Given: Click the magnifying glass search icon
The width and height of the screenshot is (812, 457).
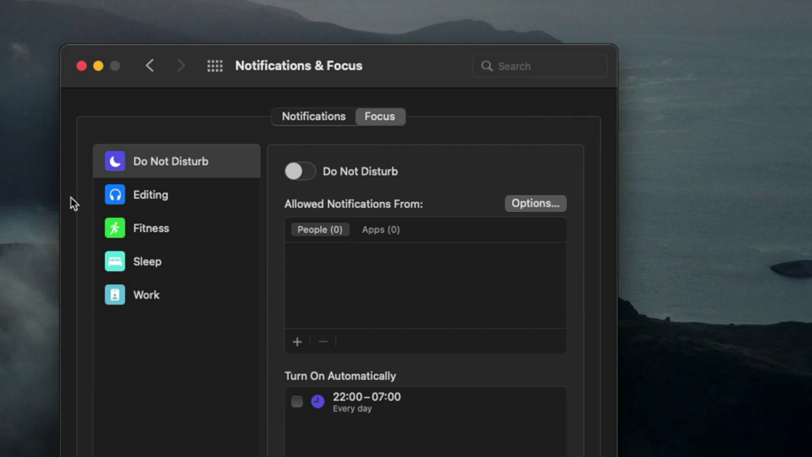Looking at the screenshot, I should 487,66.
